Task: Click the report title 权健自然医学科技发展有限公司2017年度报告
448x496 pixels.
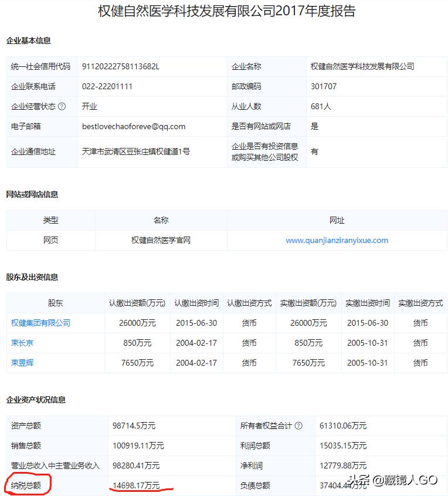Action: point(227,11)
